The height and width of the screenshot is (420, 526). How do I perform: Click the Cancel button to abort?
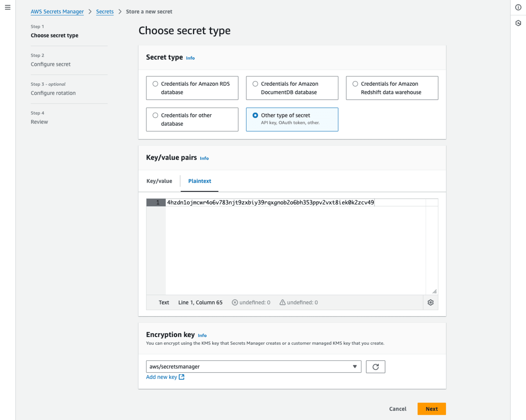(x=398, y=409)
